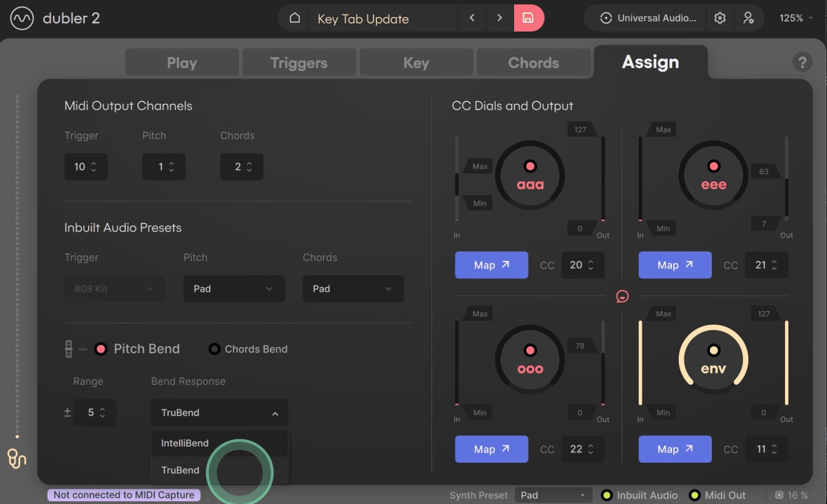
Task: Click the chat bubble icon between the CC dials
Action: [x=621, y=296]
